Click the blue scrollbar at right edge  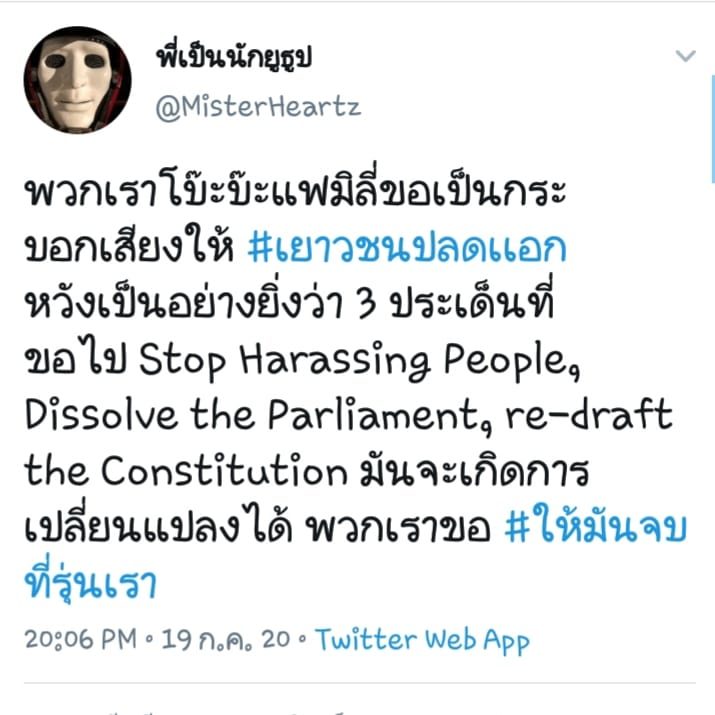click(x=713, y=129)
